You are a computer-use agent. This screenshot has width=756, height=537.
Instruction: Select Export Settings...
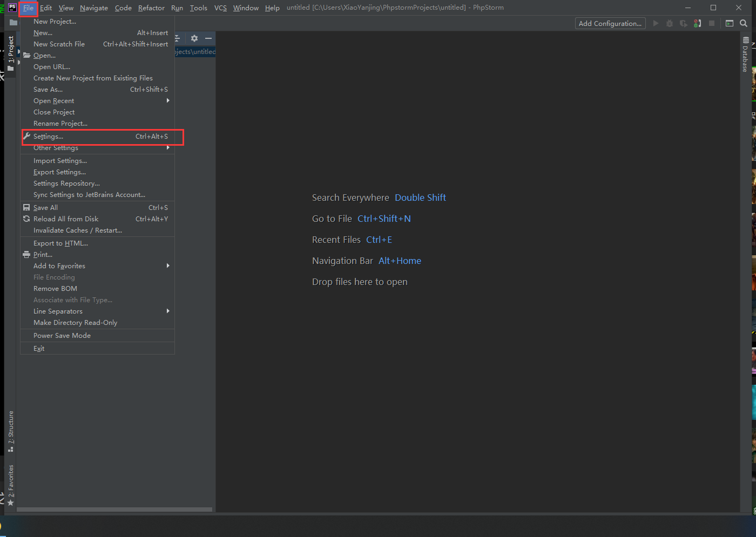[97, 172]
